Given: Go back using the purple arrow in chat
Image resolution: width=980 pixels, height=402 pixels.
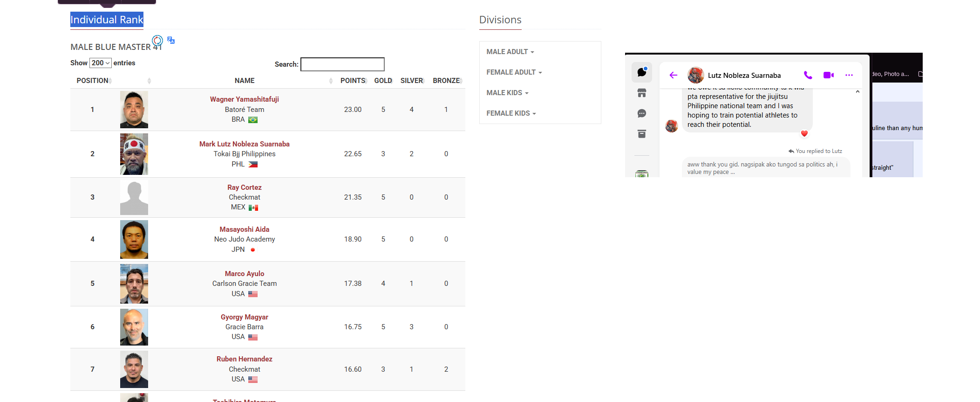Looking at the screenshot, I should coord(673,75).
